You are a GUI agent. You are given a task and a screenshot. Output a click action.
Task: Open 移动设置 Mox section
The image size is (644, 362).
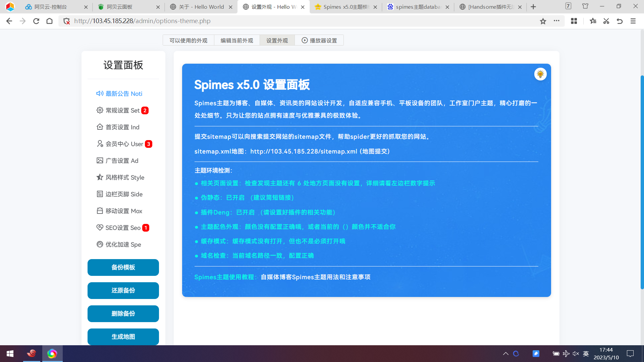pyautogui.click(x=119, y=211)
